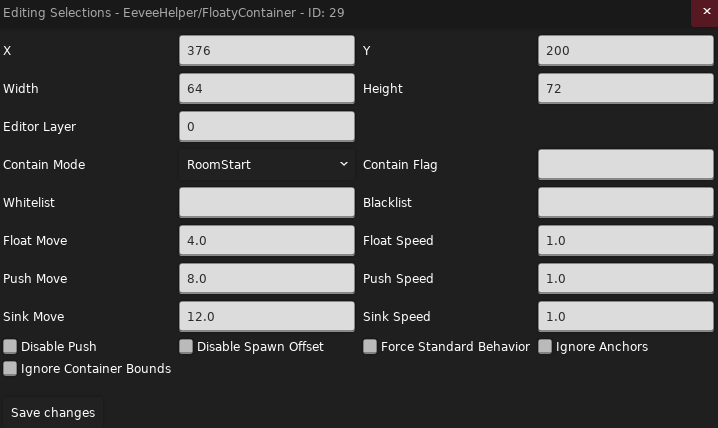718x428 pixels.
Task: Open the Contain Mode dropdown
Action: [x=267, y=164]
